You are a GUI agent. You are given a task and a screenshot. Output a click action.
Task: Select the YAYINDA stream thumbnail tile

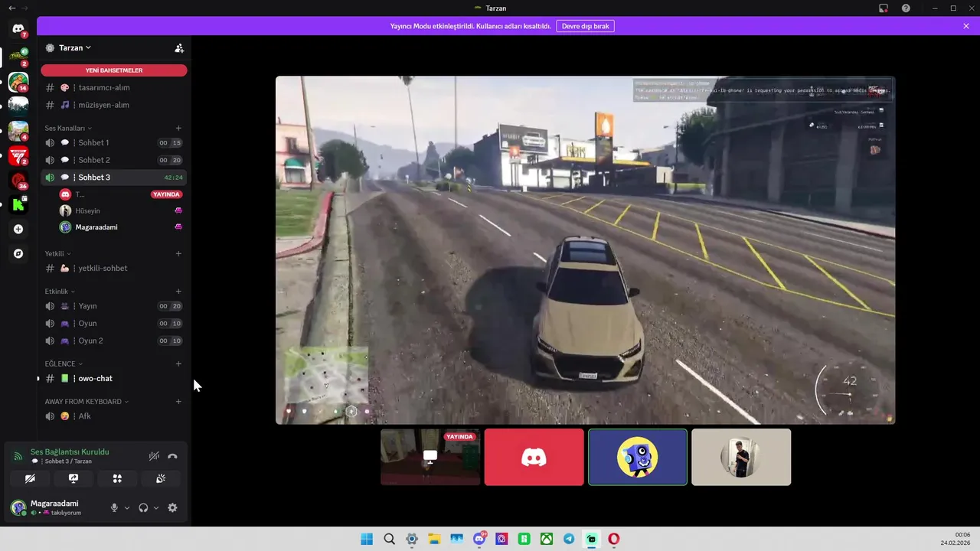point(430,457)
